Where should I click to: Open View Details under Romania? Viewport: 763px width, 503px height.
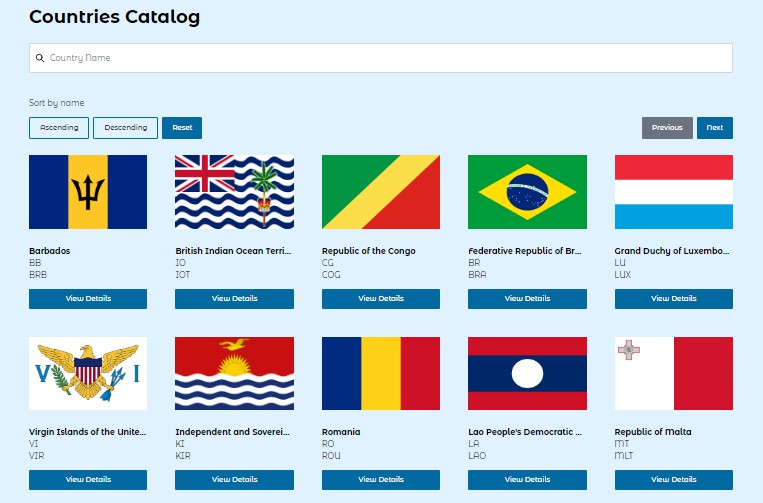click(380, 480)
